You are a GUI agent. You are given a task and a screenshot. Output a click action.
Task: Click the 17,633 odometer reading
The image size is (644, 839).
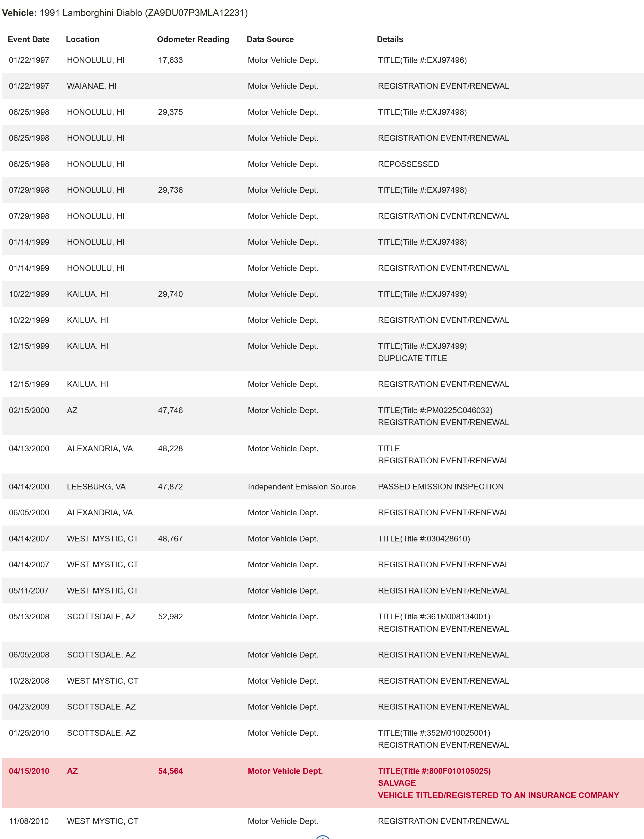coord(170,60)
